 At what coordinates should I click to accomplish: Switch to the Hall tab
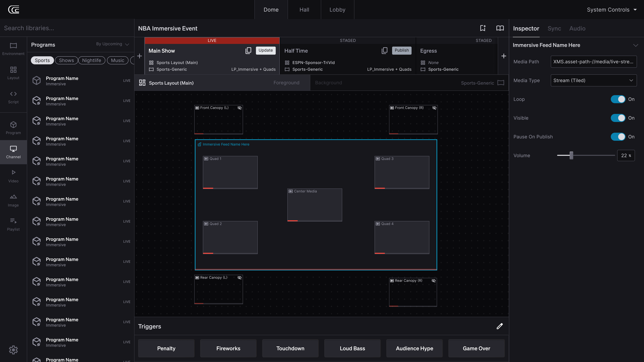[x=304, y=10]
